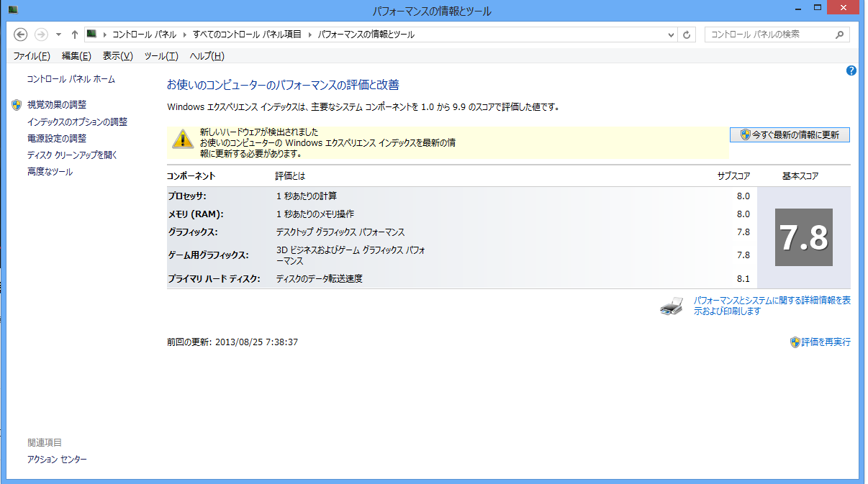Open インデックスのオプションの調整 link
Viewport: 868px width, 484px height.
77,122
